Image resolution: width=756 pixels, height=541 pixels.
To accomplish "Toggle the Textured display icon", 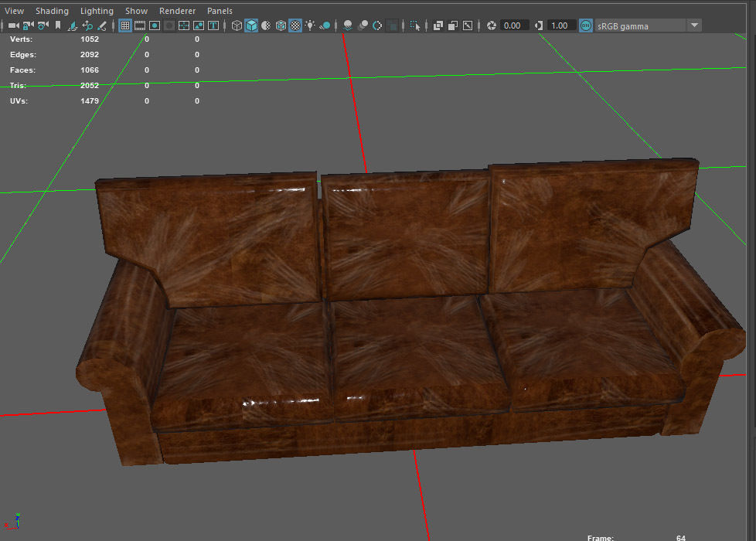I will pyautogui.click(x=295, y=26).
